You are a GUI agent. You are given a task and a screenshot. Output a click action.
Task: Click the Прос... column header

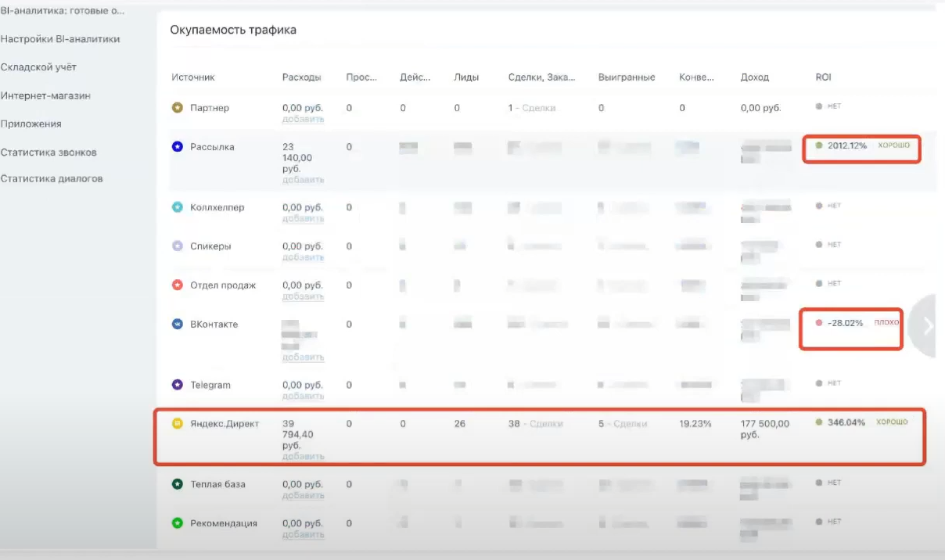(x=361, y=77)
